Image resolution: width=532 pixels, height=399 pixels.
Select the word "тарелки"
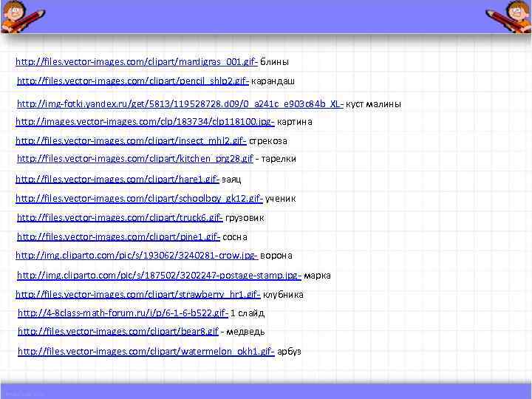point(279,159)
